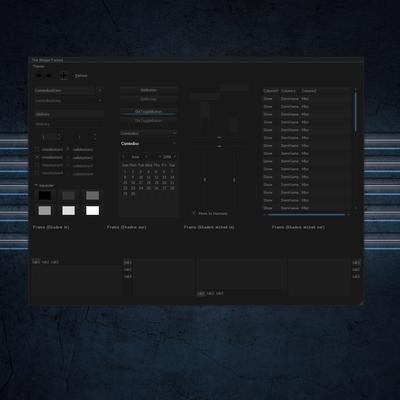The width and height of the screenshot is (400, 400).
Task: Click the text-labelled toolbar button after the plus icon
Action: [81, 76]
